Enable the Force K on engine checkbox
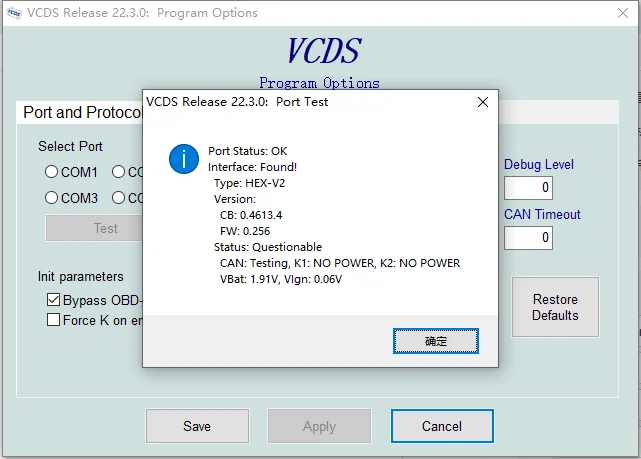This screenshot has width=641, height=459. pos(53,320)
